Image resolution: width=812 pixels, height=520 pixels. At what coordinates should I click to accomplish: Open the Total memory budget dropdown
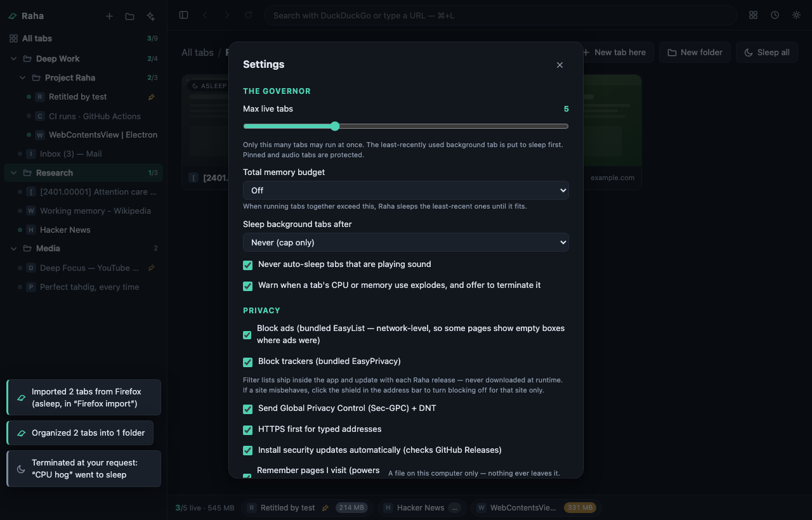(406, 190)
